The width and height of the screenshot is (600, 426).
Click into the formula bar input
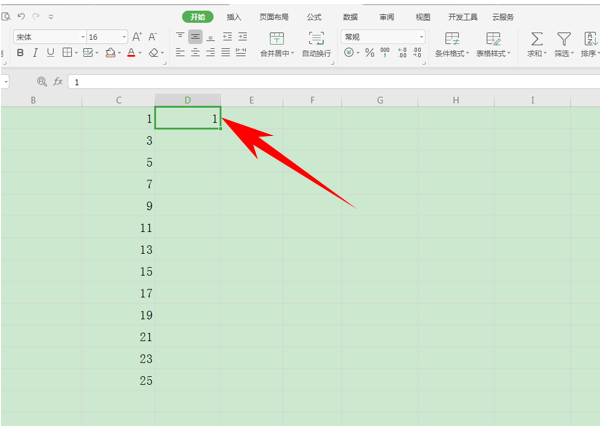(x=334, y=82)
